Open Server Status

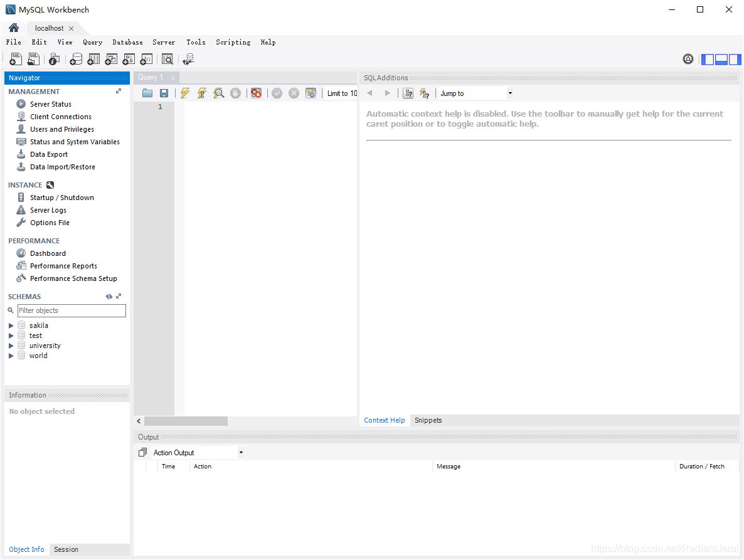51,104
